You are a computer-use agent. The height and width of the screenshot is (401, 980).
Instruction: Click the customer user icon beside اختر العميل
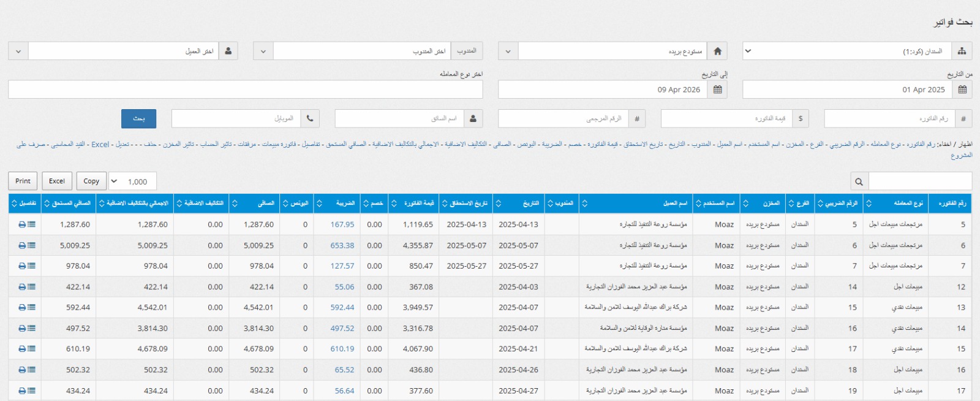228,51
